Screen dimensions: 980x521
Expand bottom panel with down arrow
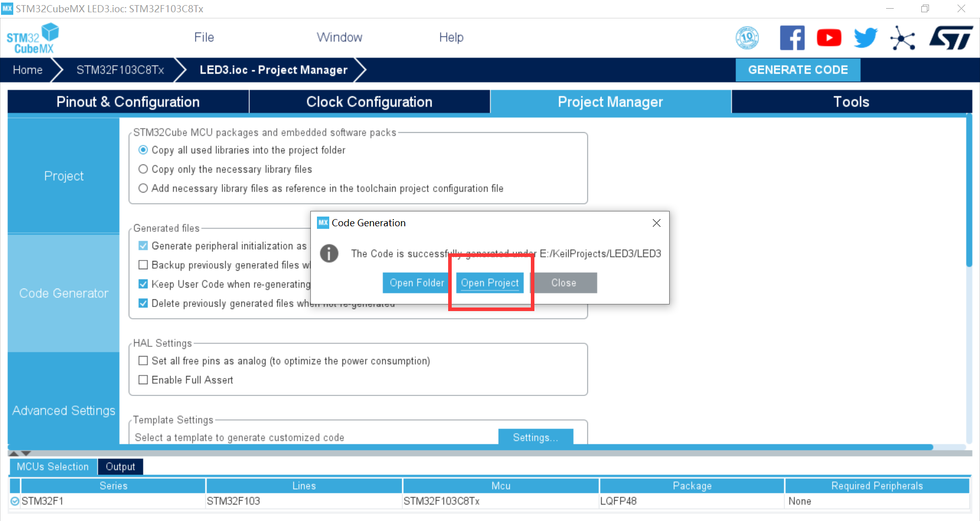(x=26, y=454)
